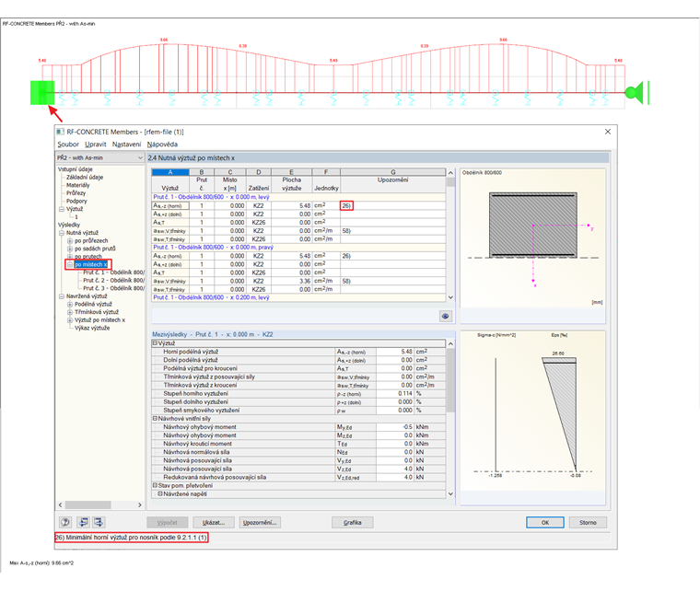Click the previous table arrow icon button

click(83, 522)
